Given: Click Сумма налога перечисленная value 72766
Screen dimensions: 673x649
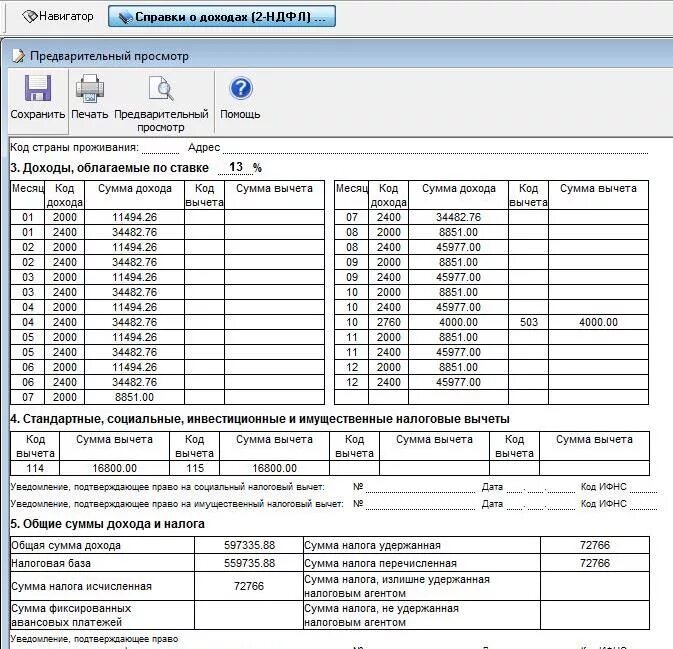Looking at the screenshot, I should click(595, 563).
